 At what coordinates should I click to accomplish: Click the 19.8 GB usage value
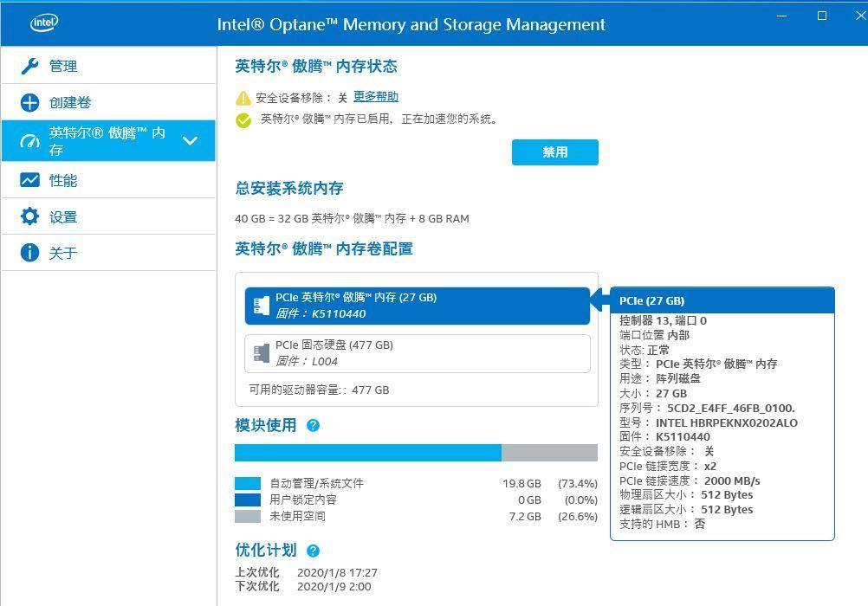tap(522, 484)
